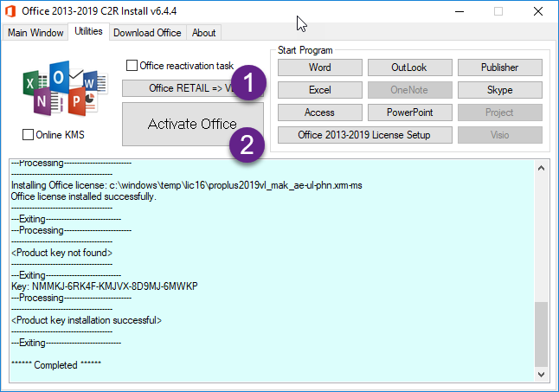Click the product key line in log

105,286
